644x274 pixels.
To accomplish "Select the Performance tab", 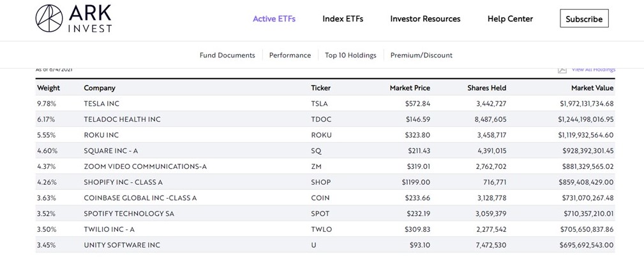I will [x=290, y=55].
